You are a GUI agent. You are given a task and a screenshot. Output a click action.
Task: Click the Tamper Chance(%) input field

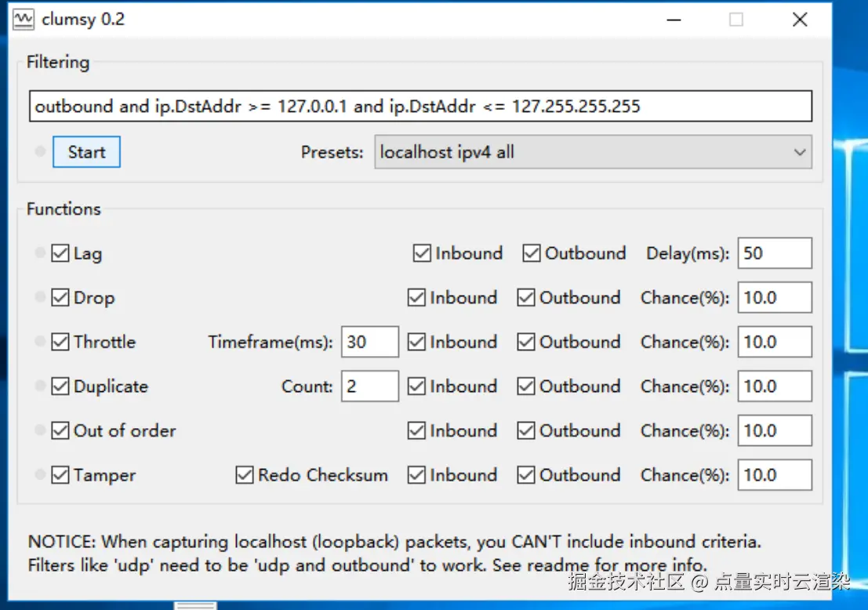775,475
